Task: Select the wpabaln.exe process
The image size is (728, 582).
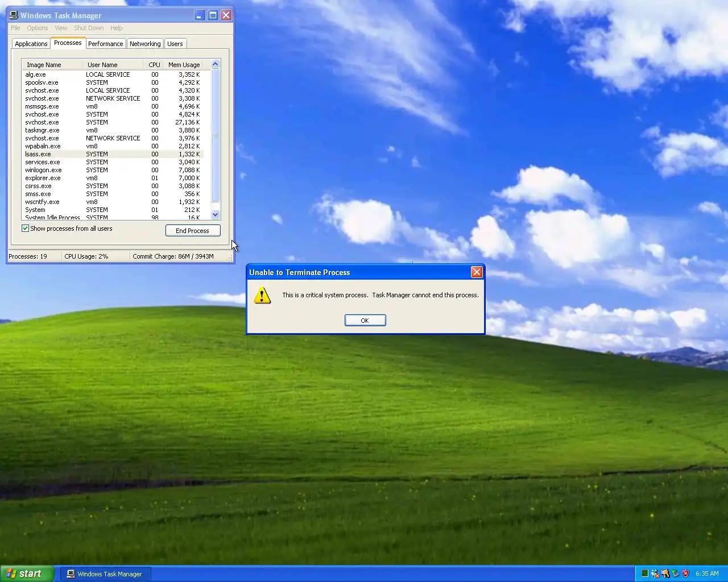Action: pos(113,146)
